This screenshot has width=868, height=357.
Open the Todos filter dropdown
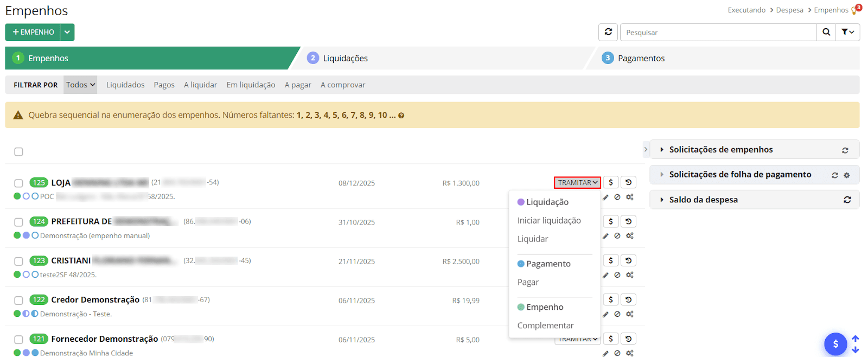(80, 85)
